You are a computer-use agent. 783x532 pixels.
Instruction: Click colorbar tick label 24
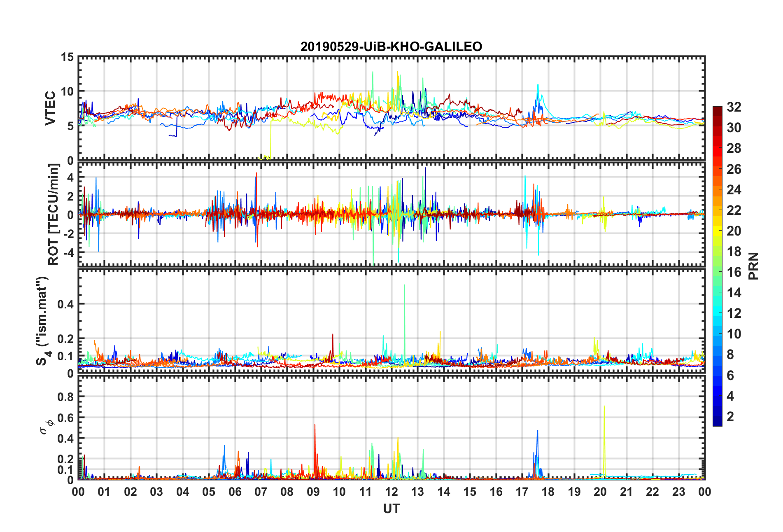[734, 190]
